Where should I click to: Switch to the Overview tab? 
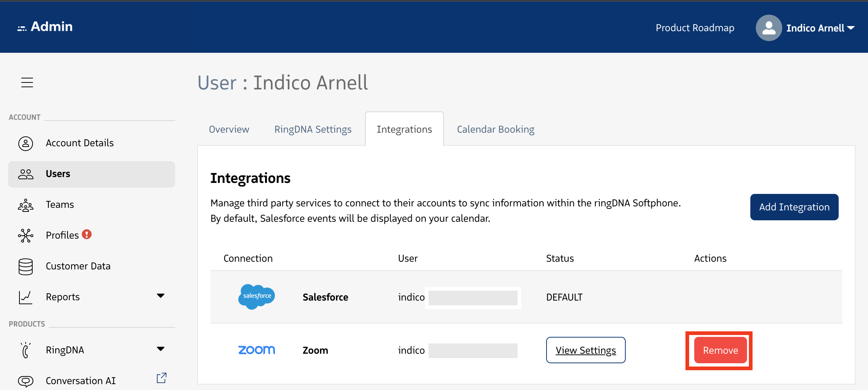(x=229, y=129)
